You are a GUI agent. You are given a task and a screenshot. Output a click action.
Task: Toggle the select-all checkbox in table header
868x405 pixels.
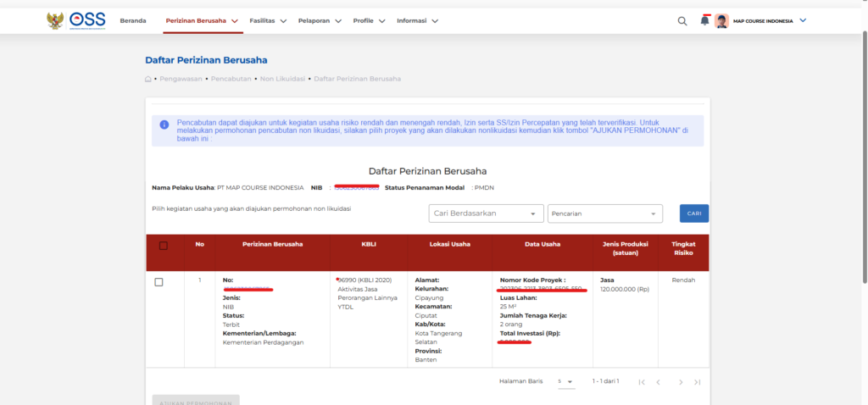[164, 246]
